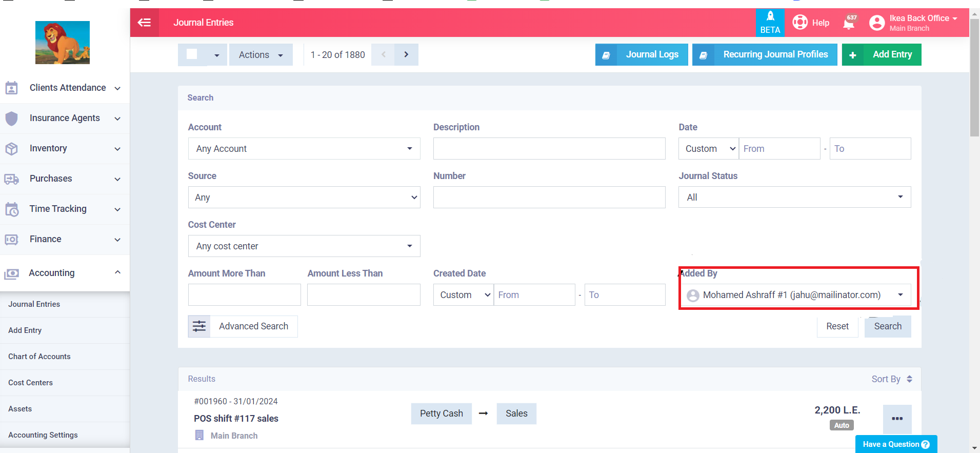Click the company lion logo
The width and height of the screenshot is (980, 453).
[x=63, y=43]
